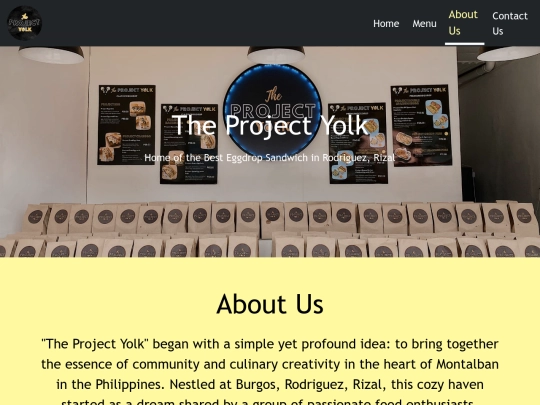
Task: Select the About Us navigation tab
Action: [x=463, y=23]
